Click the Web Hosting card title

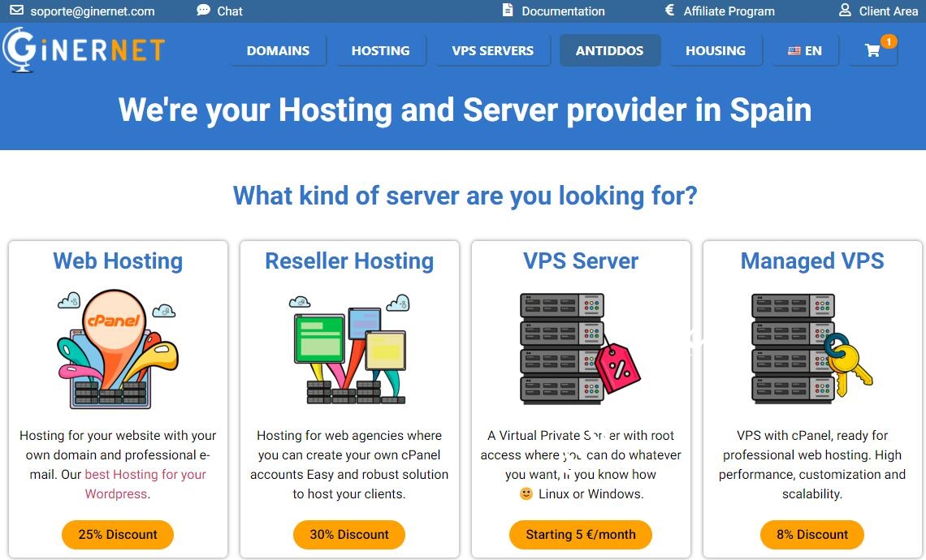(x=118, y=261)
